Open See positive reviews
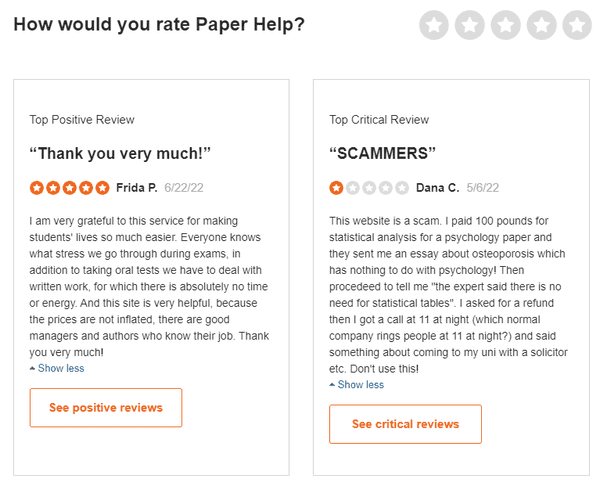Viewport: 600px width, 486px height. tap(106, 408)
